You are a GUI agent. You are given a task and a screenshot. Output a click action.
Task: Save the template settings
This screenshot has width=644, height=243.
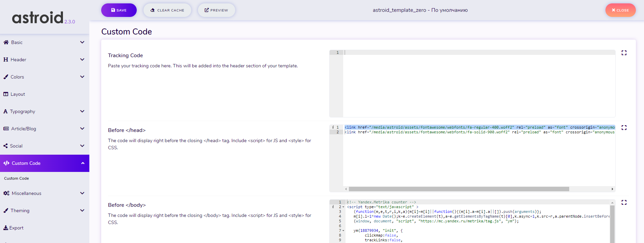tap(119, 10)
